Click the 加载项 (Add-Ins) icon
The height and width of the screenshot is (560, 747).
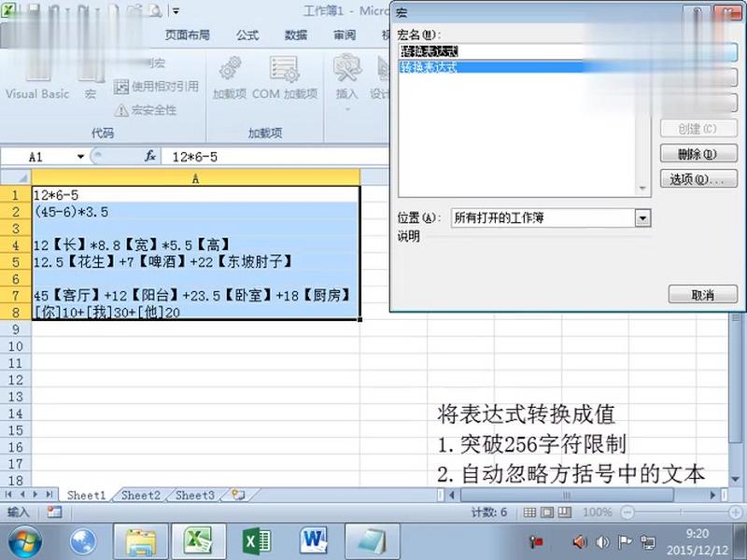click(x=230, y=80)
